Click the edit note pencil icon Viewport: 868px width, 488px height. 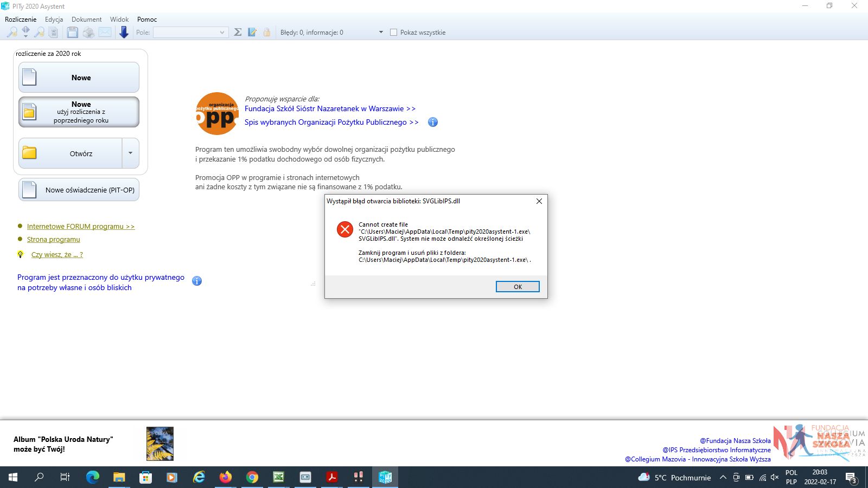(252, 33)
